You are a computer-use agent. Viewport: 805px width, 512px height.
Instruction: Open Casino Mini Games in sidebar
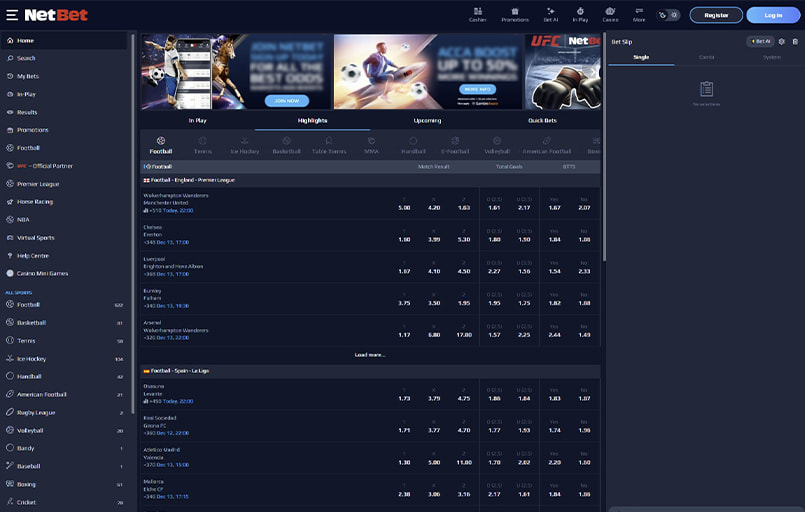(x=64, y=273)
